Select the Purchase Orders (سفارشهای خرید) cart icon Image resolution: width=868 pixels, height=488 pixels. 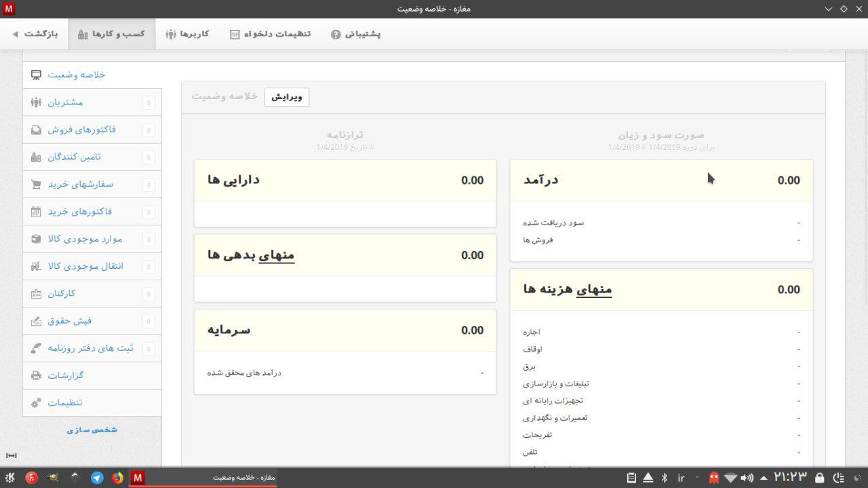(x=37, y=185)
